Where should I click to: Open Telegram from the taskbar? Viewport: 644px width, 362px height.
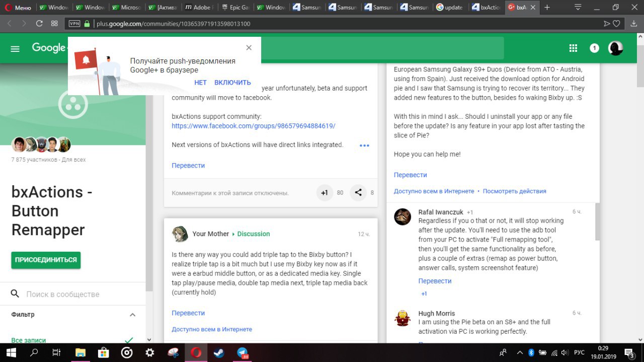click(243, 352)
